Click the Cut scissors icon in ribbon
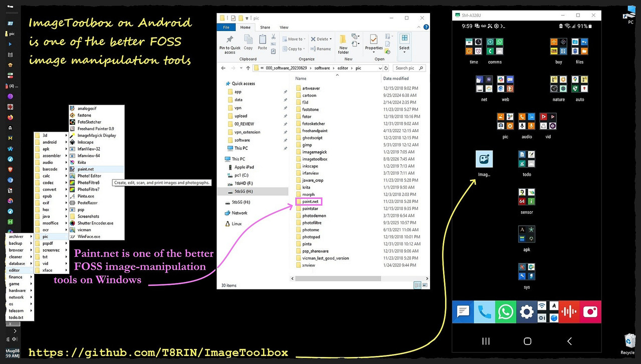 [x=273, y=36]
